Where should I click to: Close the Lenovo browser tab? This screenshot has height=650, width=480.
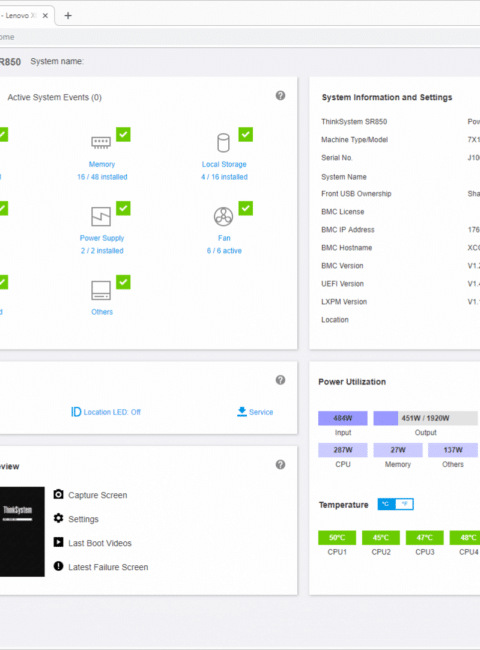pos(45,16)
